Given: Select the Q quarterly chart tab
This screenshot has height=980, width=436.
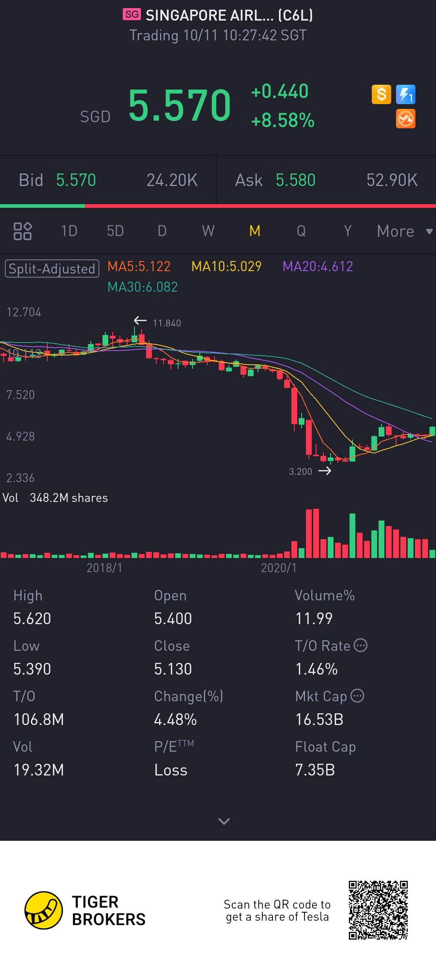Looking at the screenshot, I should 301,231.
